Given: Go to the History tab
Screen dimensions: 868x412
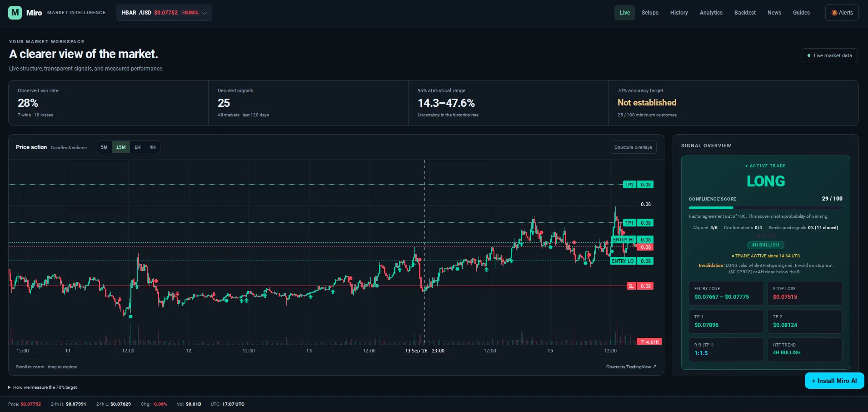Looking at the screenshot, I should (x=679, y=13).
